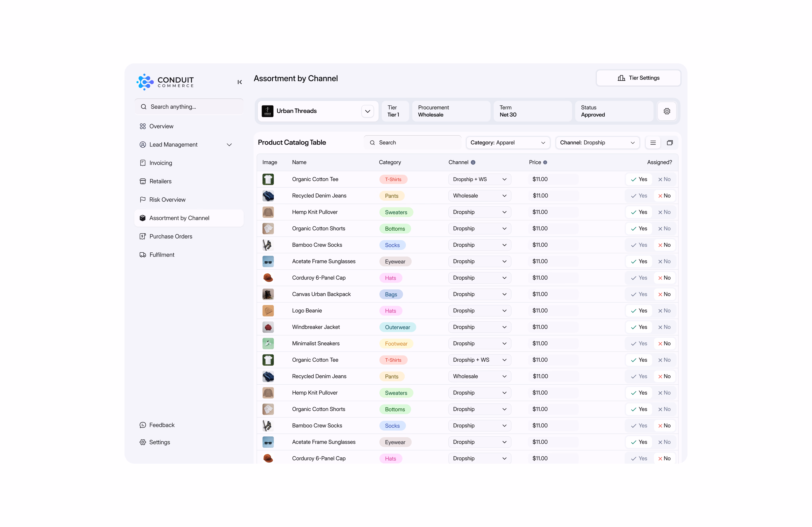Navigate to Risk Overview in sidebar
This screenshot has width=812, height=527.
point(167,199)
